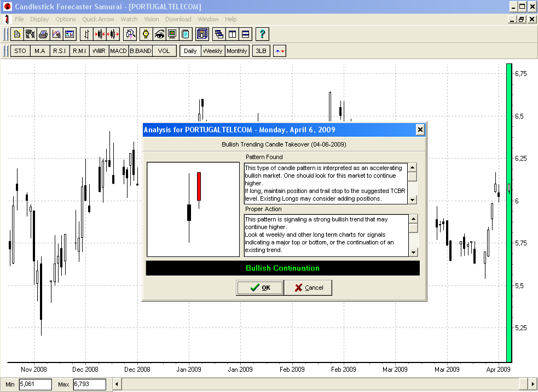Click the Bullish Continuation banner
The height and width of the screenshot is (392, 538).
pos(283,268)
